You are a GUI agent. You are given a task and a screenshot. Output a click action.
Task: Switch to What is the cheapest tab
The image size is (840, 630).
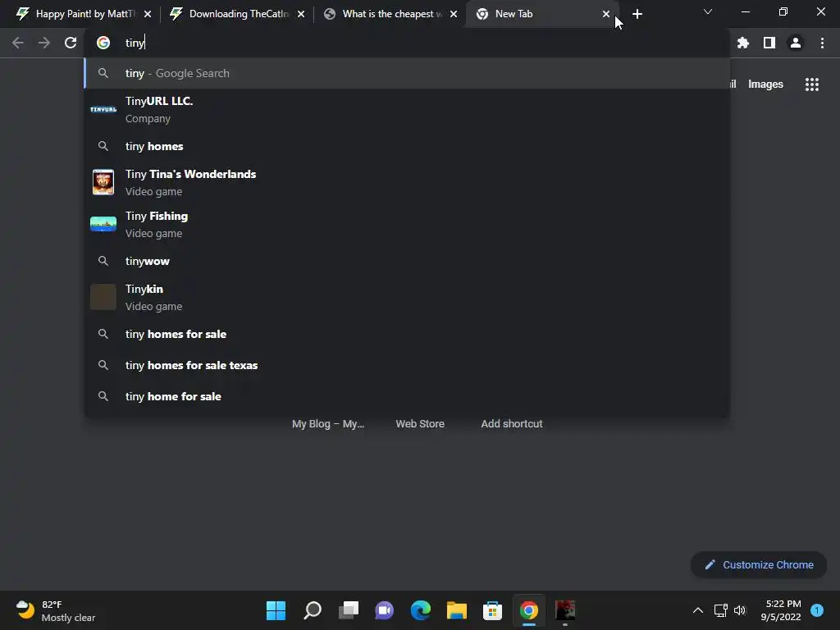pos(390,14)
